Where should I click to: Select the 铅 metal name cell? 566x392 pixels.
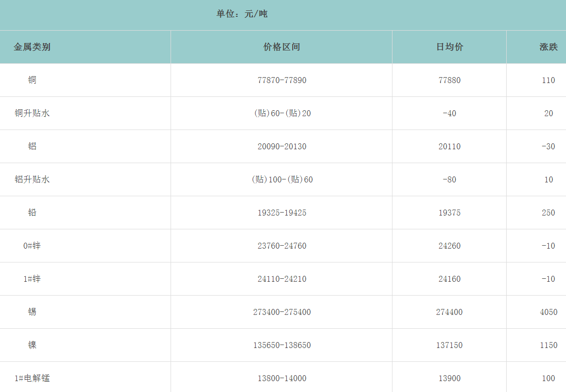point(32,213)
